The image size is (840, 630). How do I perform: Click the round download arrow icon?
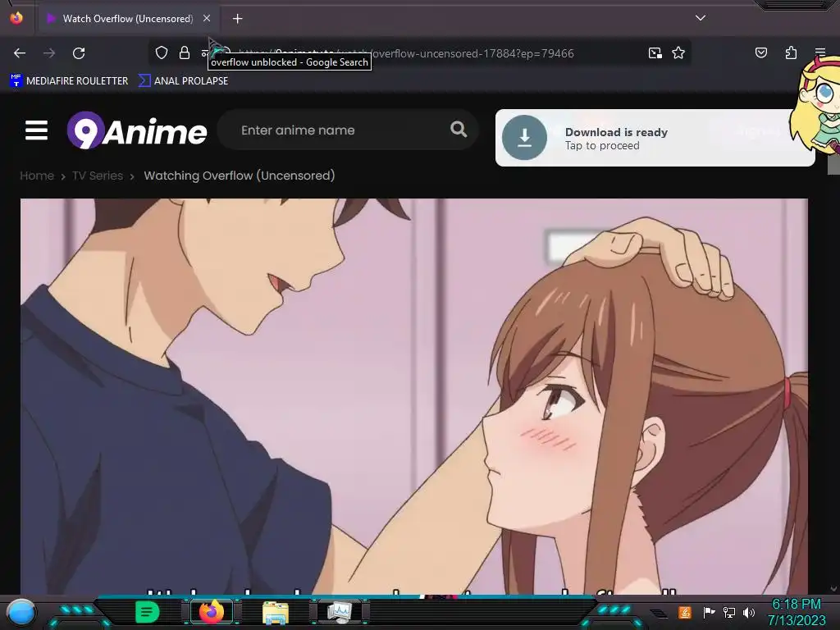(x=524, y=138)
